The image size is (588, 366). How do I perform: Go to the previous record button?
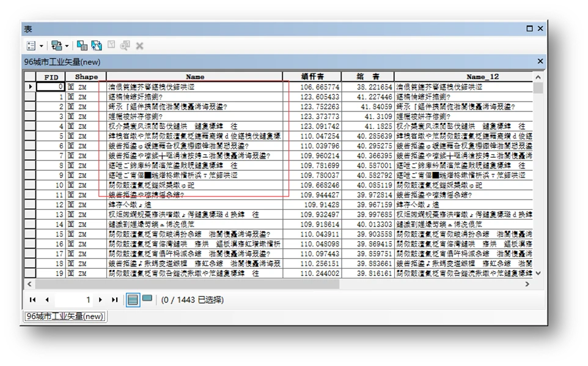47,299
